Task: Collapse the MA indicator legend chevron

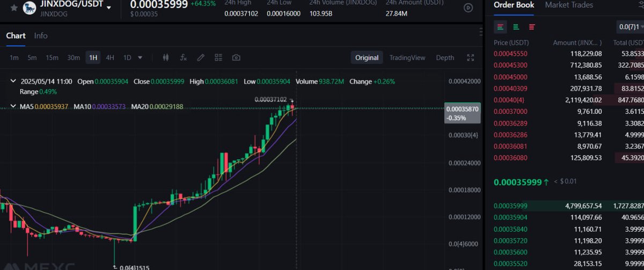Action: pos(13,107)
